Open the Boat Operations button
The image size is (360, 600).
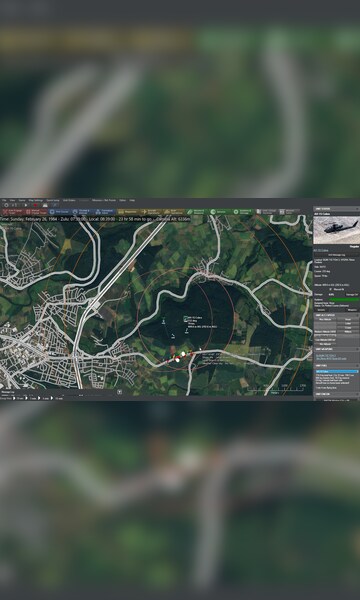pos(173,212)
